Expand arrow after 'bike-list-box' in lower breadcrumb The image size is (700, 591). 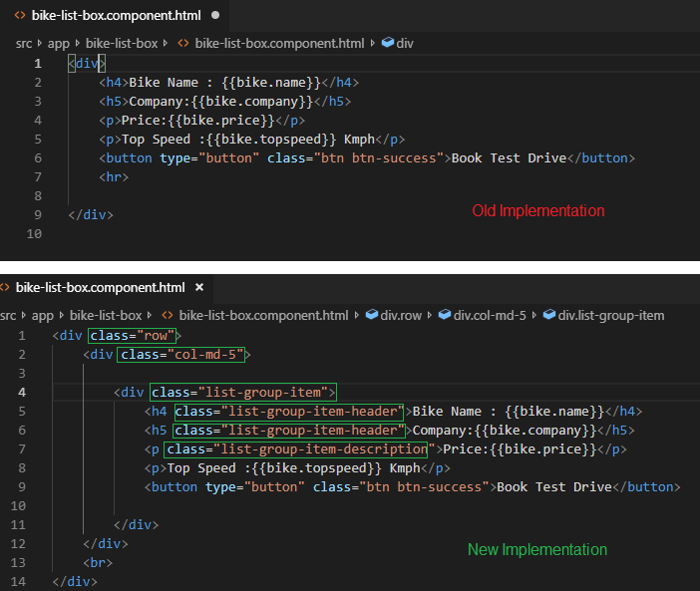pyautogui.click(x=154, y=315)
